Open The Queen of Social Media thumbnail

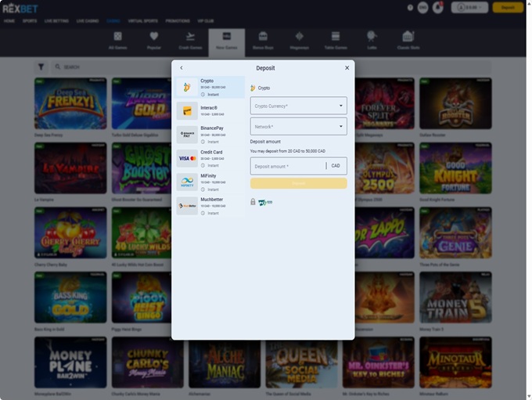point(302,364)
